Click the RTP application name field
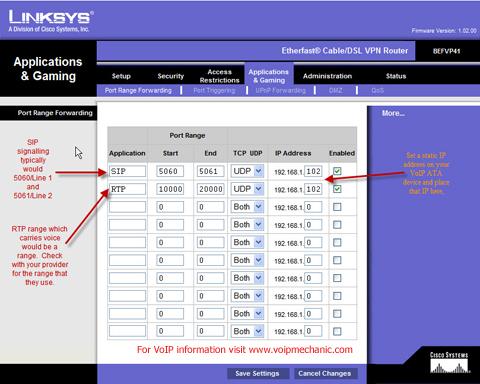 click(127, 189)
